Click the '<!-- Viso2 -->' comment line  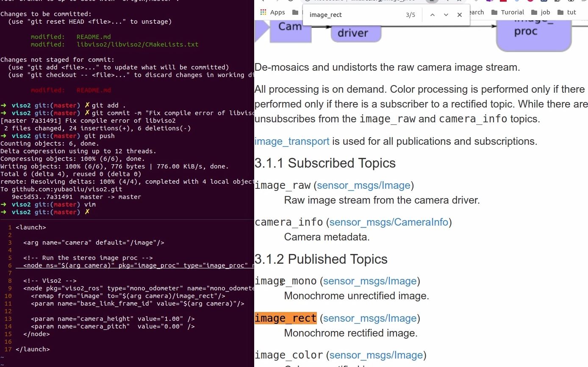(50, 281)
